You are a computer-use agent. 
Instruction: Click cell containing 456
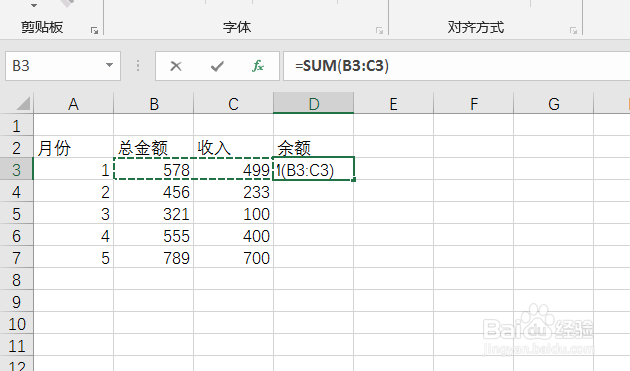coord(153,192)
